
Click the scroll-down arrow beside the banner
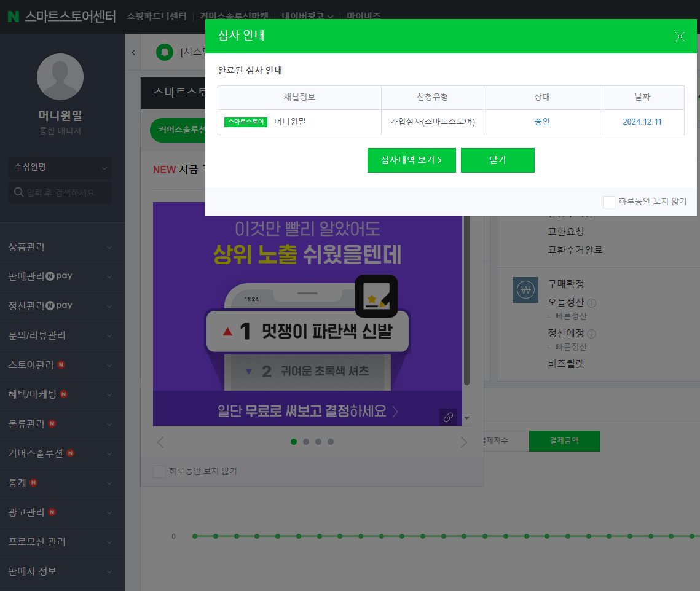466,418
